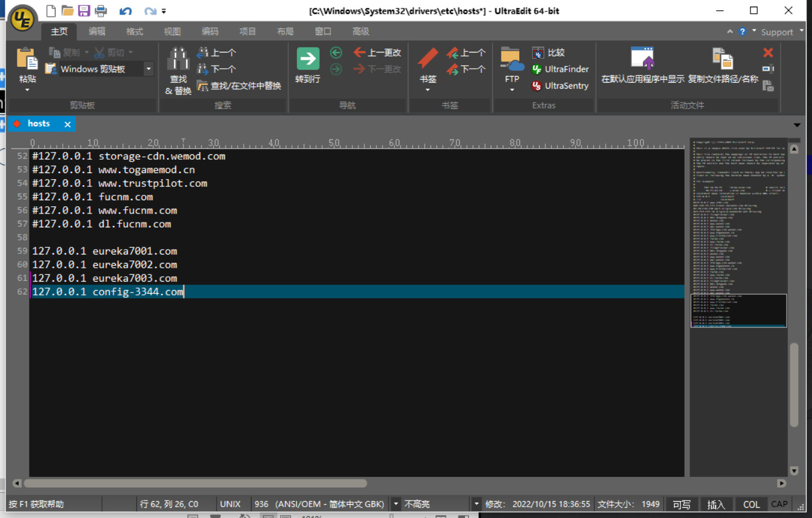Open 查找/在文件中替换
The width and height of the screenshot is (812, 518).
coord(239,86)
